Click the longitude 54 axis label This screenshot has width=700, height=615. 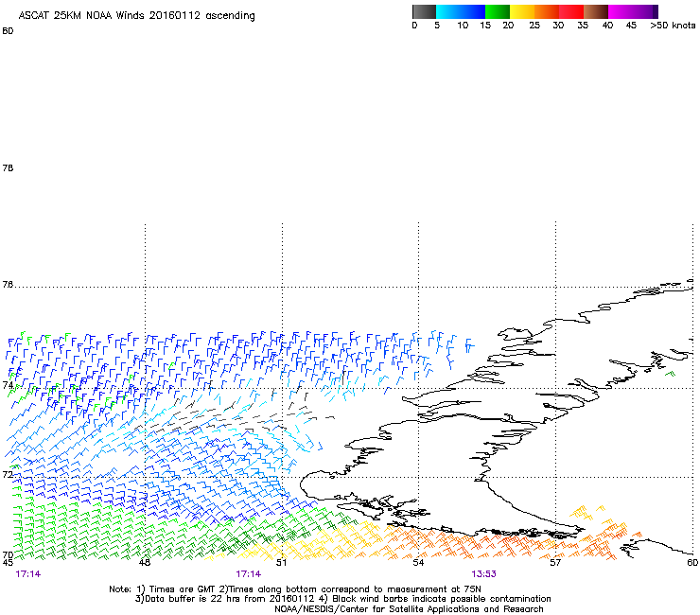click(418, 563)
